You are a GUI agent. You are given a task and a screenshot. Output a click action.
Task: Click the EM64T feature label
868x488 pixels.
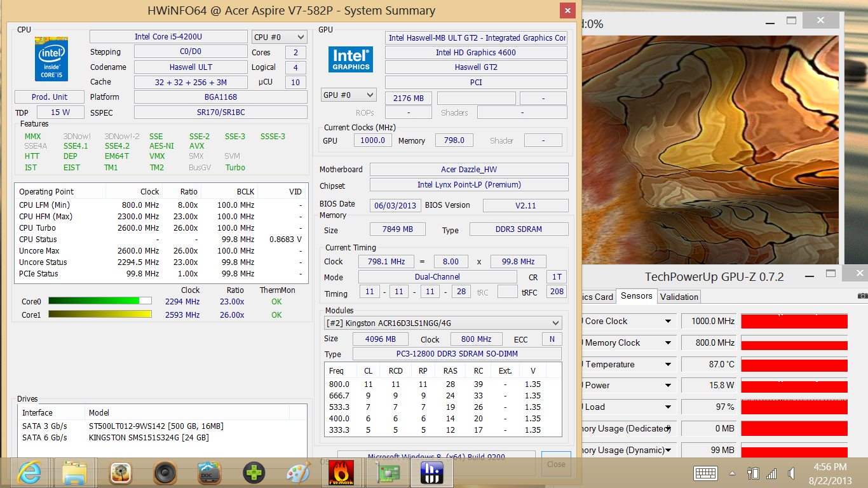tap(117, 156)
